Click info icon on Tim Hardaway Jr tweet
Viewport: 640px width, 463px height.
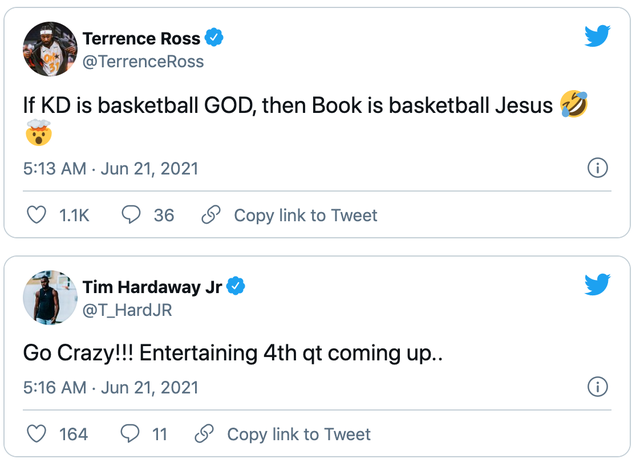597,387
